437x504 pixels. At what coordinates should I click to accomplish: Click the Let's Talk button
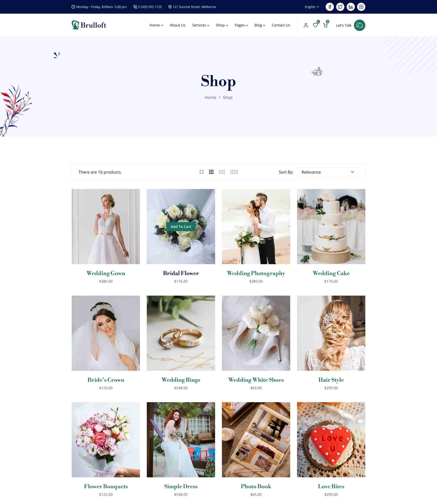pos(351,25)
